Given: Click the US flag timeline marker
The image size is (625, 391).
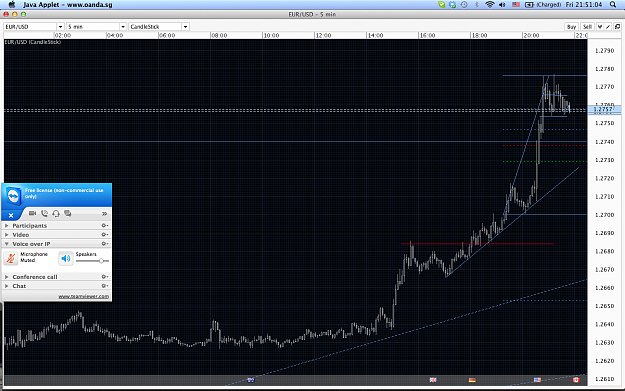Looking at the screenshot, I should (537, 380).
